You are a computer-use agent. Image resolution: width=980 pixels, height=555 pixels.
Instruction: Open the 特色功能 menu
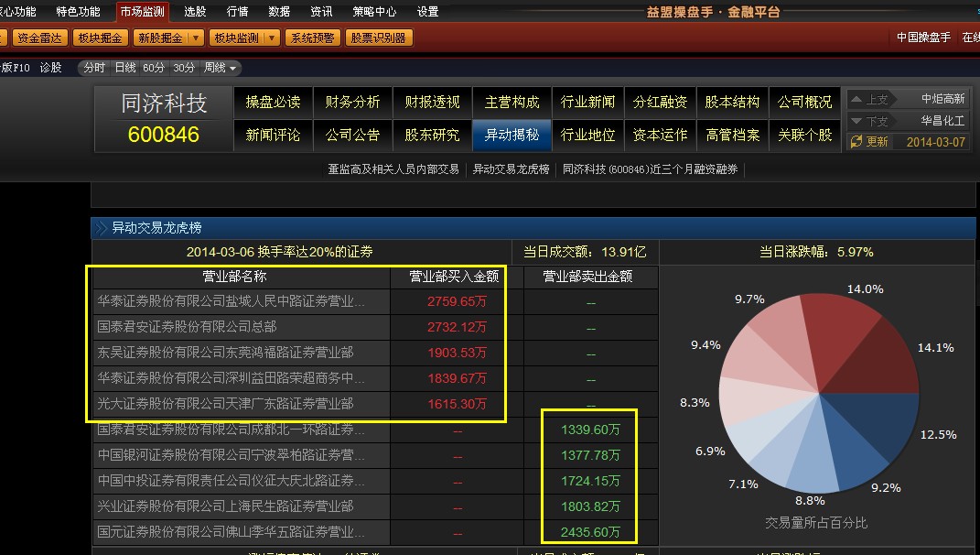tap(78, 11)
